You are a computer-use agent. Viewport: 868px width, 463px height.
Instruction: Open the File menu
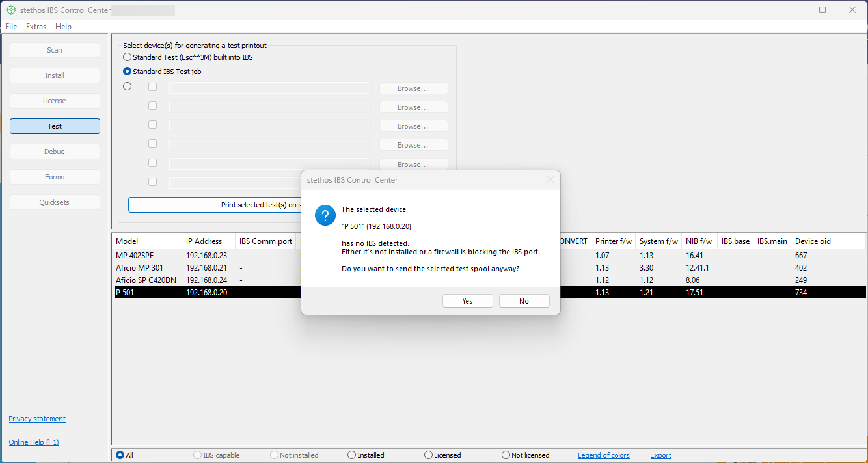click(x=11, y=27)
